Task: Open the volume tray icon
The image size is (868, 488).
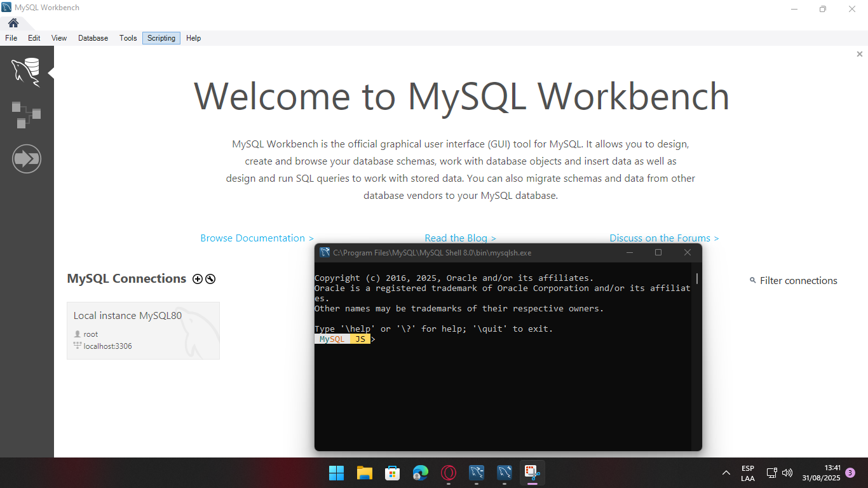Action: tap(787, 473)
